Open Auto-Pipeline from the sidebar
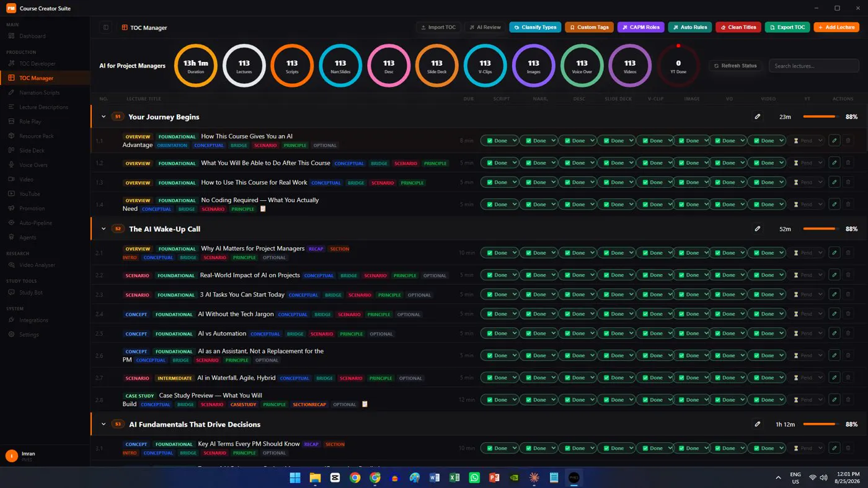The height and width of the screenshot is (488, 868). pyautogui.click(x=35, y=223)
